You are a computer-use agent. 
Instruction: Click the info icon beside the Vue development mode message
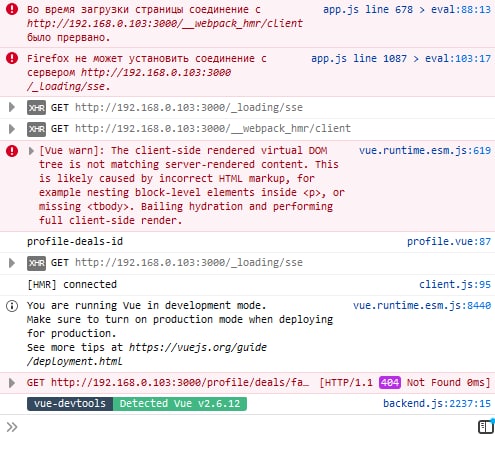12,306
